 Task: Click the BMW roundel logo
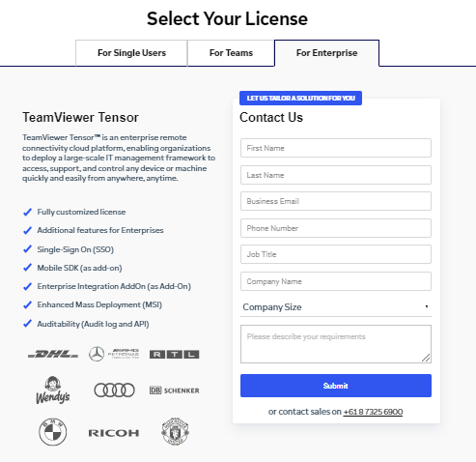[53, 432]
